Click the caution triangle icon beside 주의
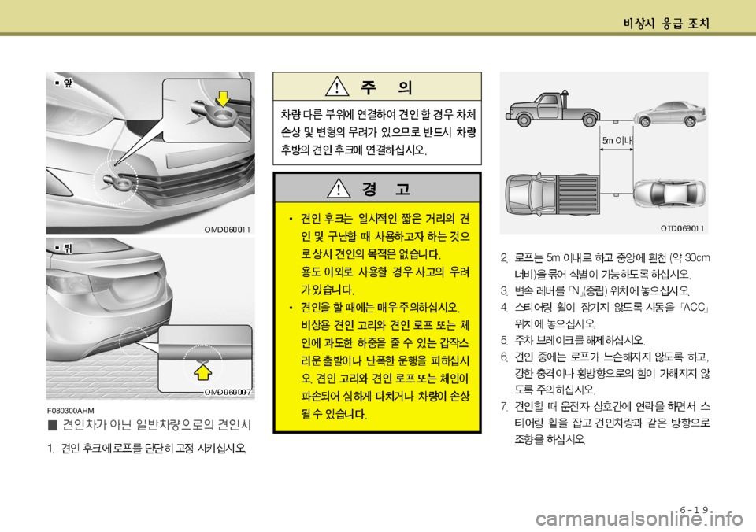 pyautogui.click(x=338, y=87)
